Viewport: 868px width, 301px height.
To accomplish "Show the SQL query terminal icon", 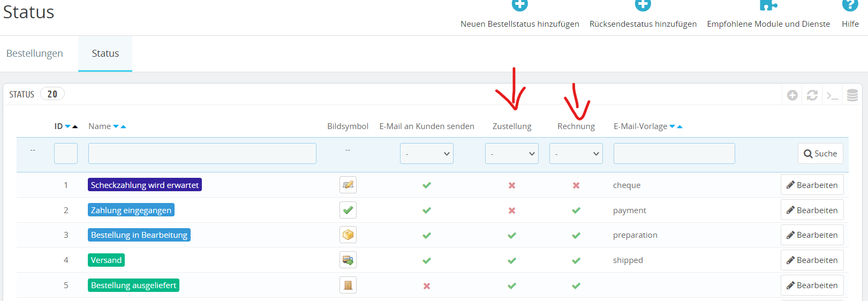I will coord(832,96).
